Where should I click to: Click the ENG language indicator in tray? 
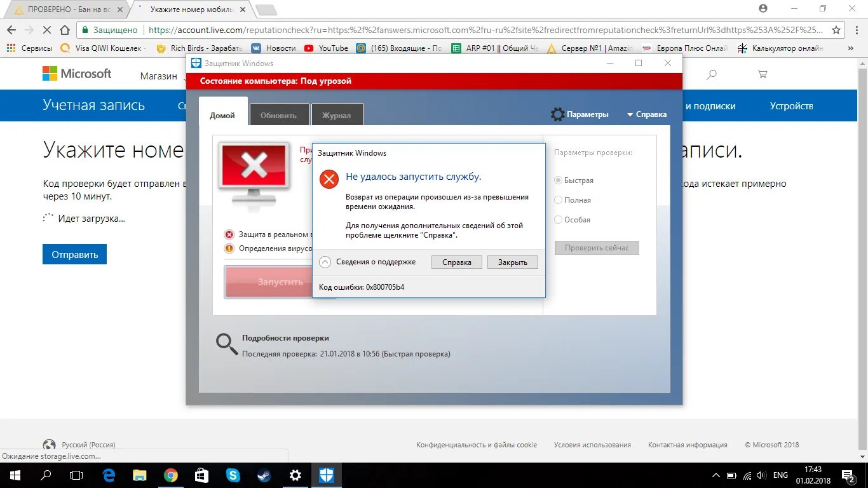(x=780, y=475)
